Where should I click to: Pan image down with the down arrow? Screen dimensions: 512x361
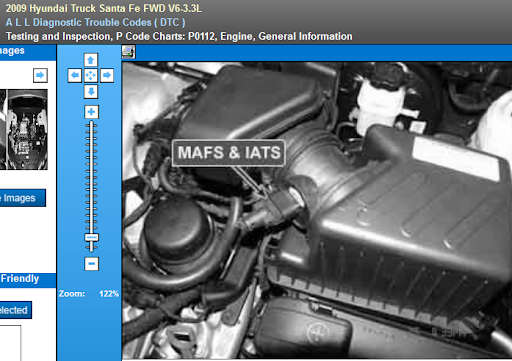[91, 91]
